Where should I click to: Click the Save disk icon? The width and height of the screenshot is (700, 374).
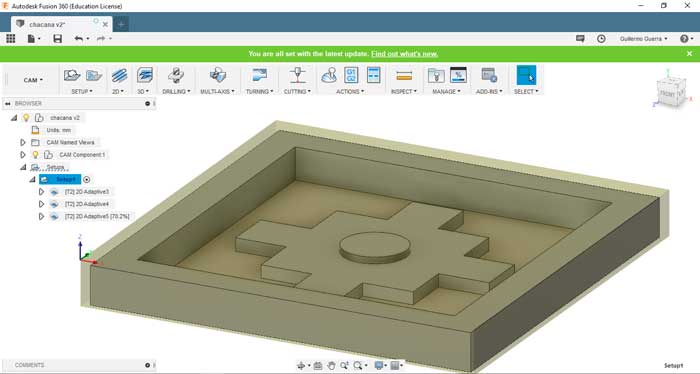[x=58, y=39]
